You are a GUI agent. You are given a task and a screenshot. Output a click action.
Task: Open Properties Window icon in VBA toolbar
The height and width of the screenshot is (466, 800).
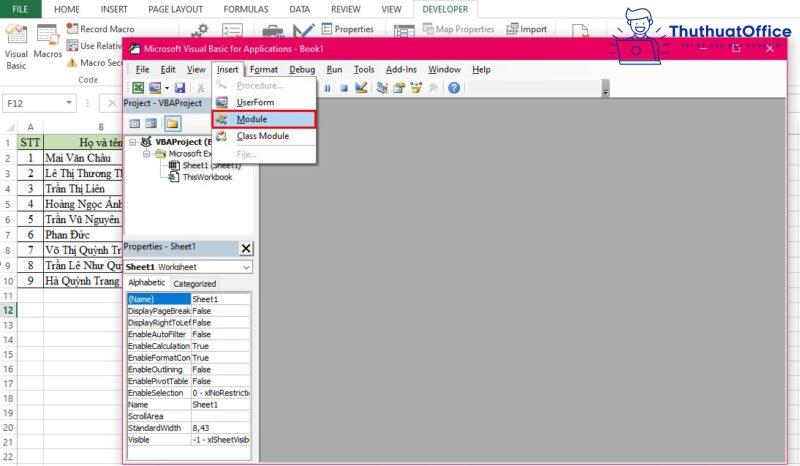point(398,88)
